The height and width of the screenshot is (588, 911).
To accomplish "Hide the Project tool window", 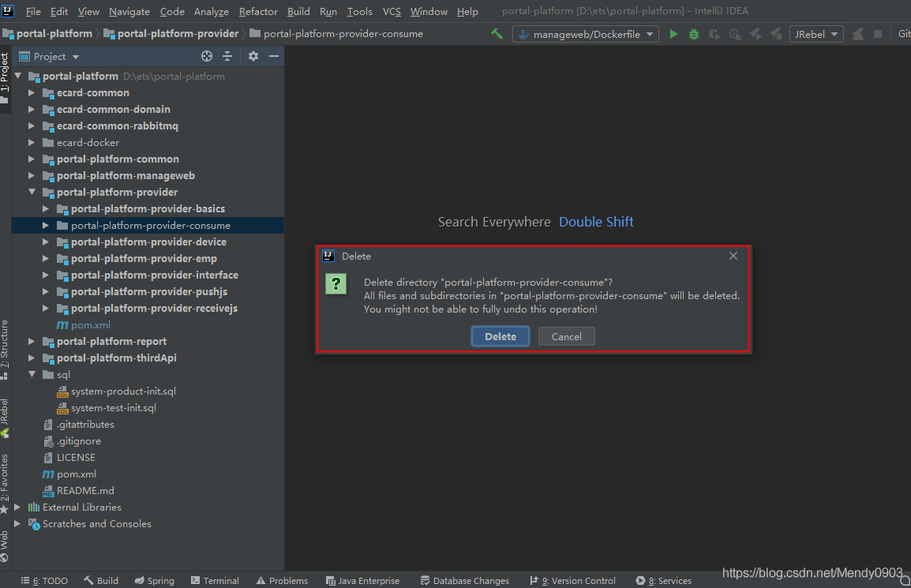I will 273,56.
